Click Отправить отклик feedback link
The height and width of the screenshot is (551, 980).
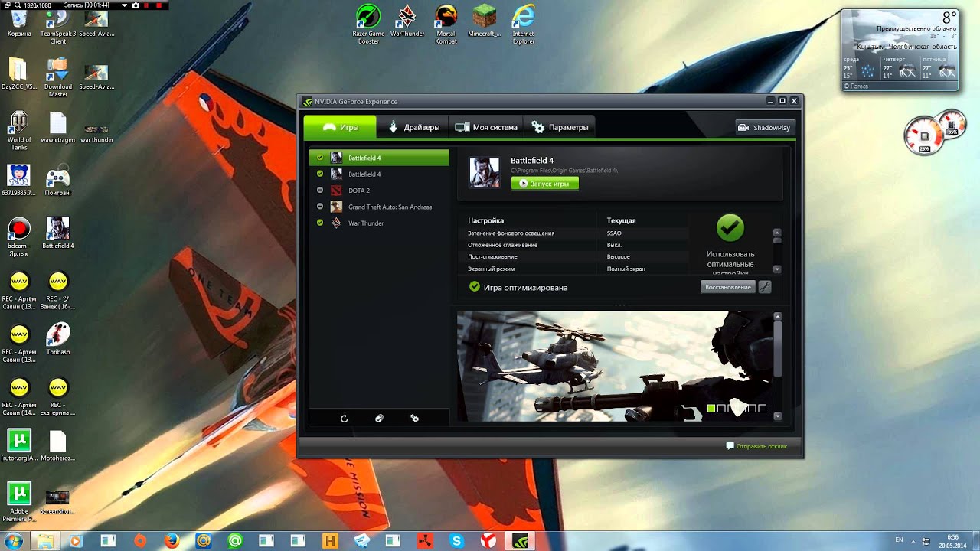coord(756,446)
